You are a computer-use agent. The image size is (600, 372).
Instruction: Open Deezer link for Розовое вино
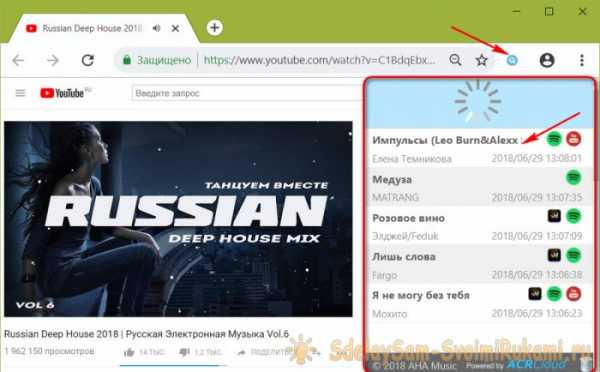tap(554, 216)
